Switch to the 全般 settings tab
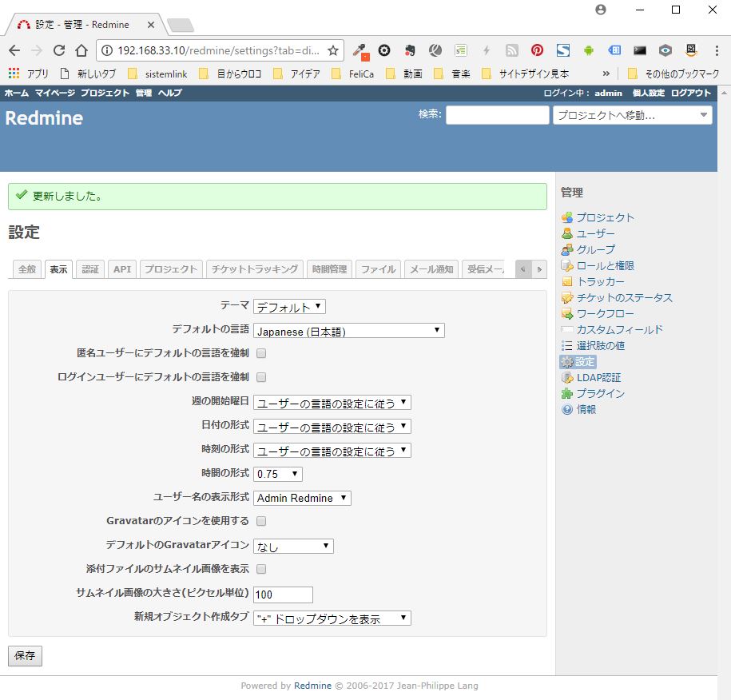 click(x=27, y=269)
